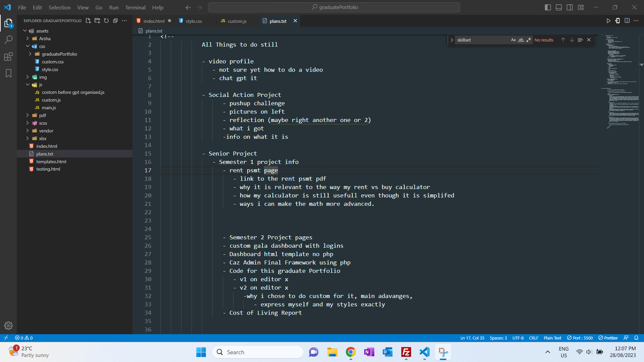The height and width of the screenshot is (362, 644).
Task: Collapse the js folder
Action: point(74,85)
